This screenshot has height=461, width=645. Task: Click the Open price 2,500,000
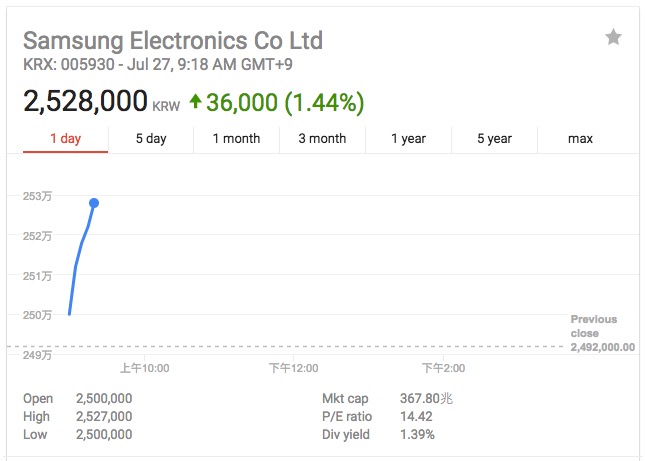104,398
